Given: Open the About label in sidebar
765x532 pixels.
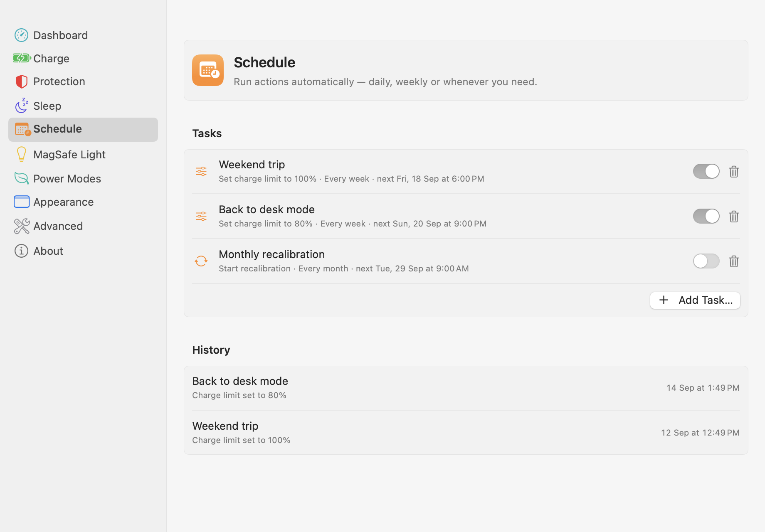Looking at the screenshot, I should click(48, 251).
